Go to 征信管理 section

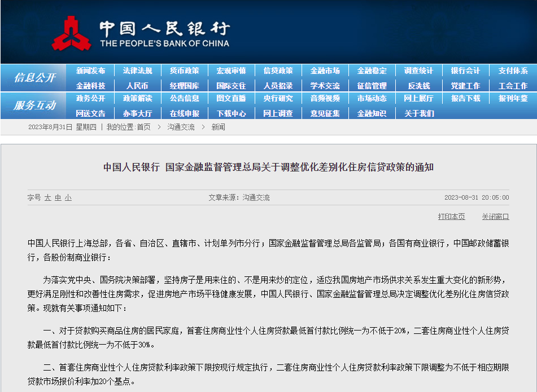(x=372, y=86)
